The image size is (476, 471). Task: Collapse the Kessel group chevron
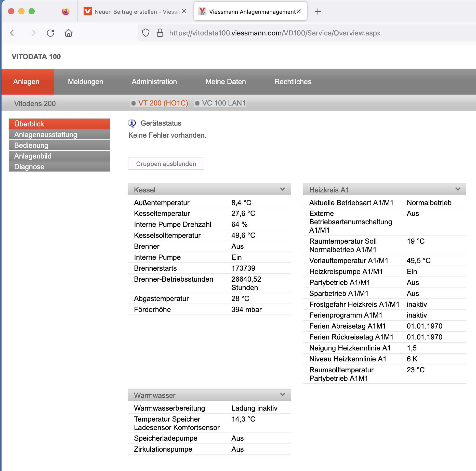tap(283, 189)
